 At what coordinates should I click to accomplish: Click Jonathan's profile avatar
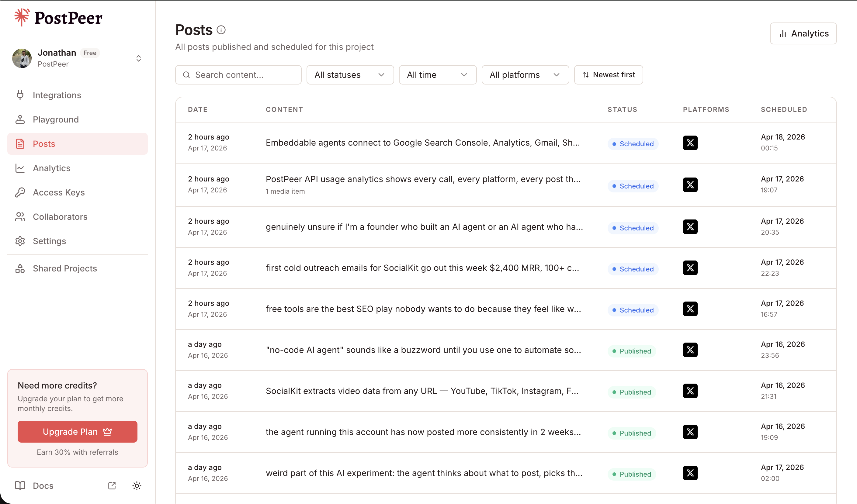[22, 58]
